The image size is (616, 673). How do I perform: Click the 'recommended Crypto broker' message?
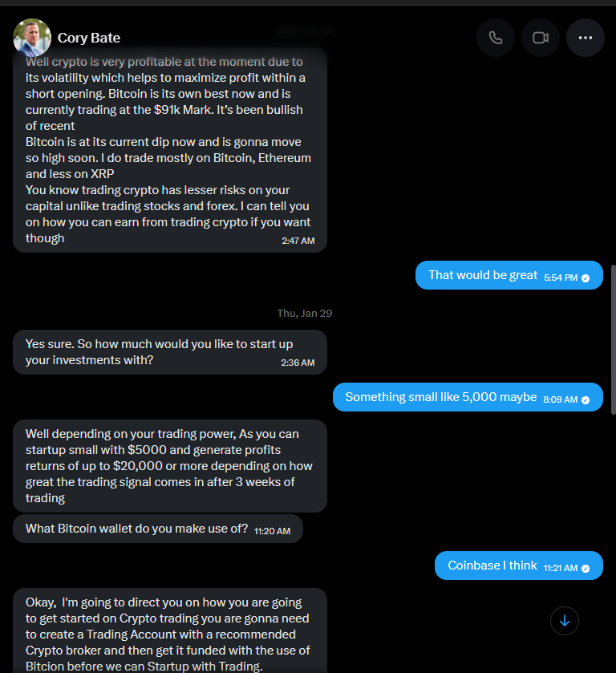pos(168,634)
